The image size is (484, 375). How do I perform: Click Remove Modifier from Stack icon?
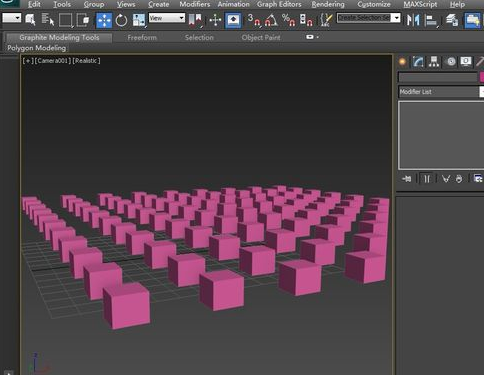459,179
